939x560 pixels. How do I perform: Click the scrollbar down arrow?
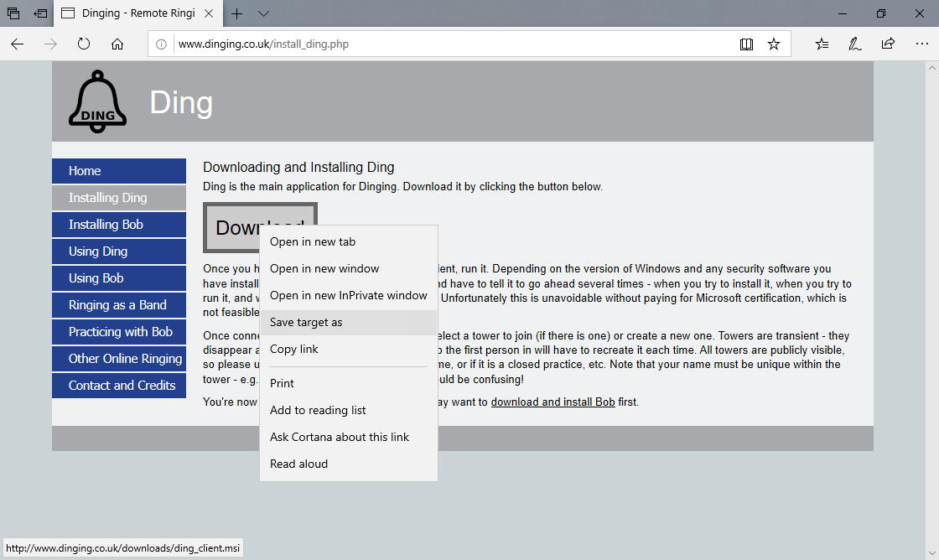pyautogui.click(x=931, y=552)
